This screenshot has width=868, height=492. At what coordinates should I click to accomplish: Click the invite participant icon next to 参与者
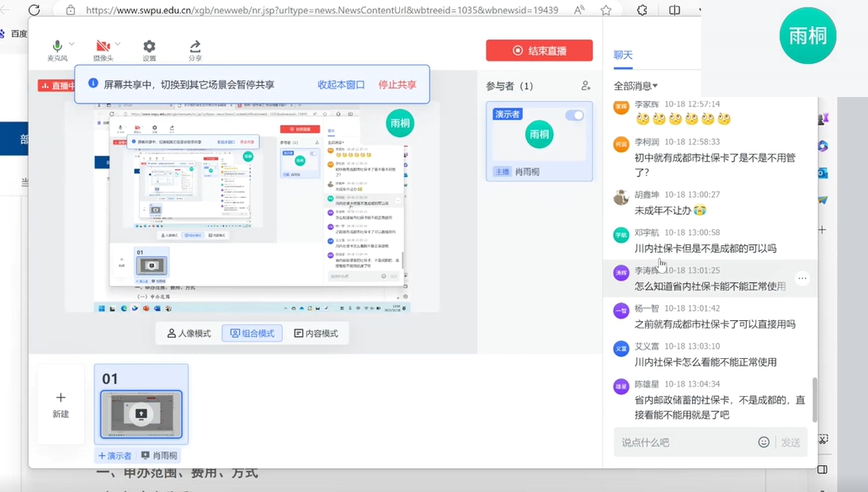point(585,86)
